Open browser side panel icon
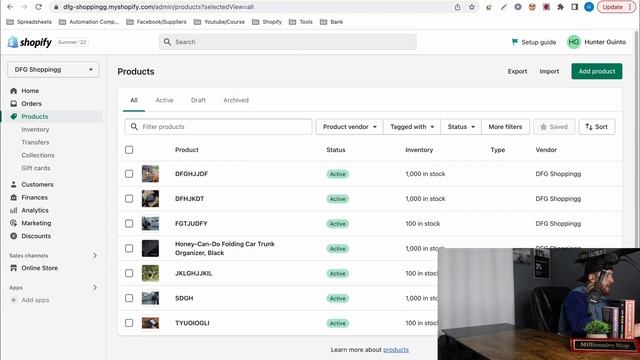 click(575, 7)
